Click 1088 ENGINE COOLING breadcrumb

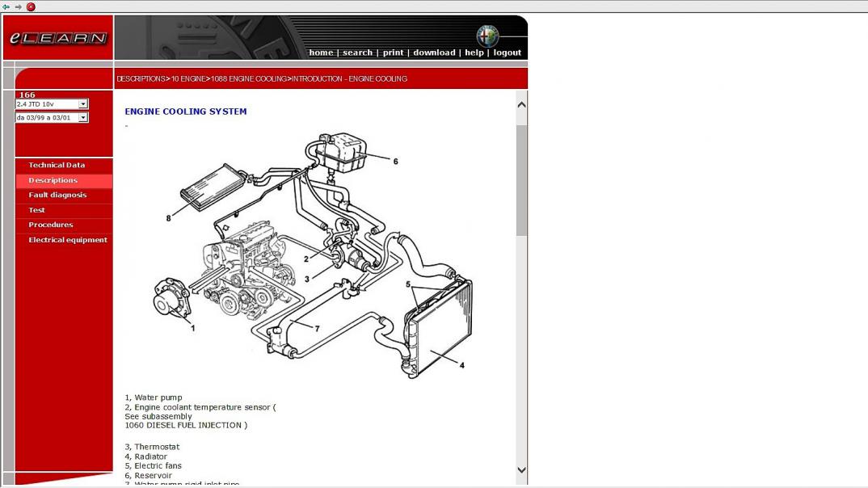[249, 78]
